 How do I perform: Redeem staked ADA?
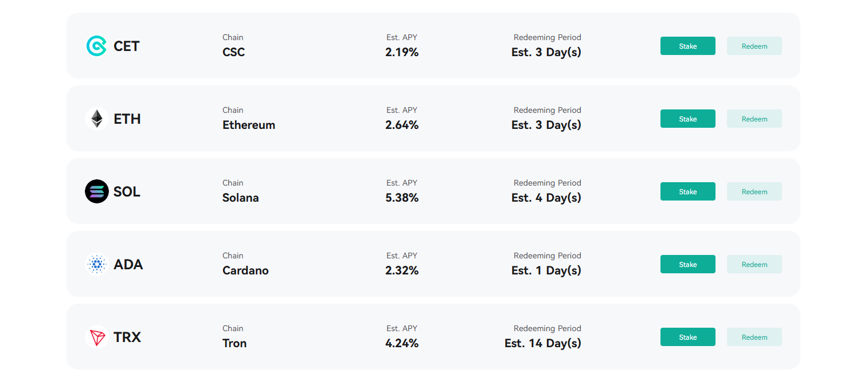[x=754, y=264]
